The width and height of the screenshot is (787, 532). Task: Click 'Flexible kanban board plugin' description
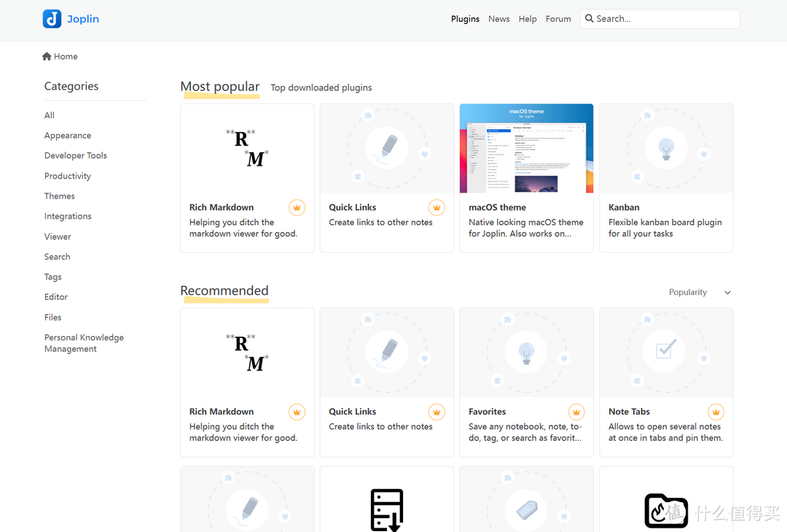pos(665,228)
